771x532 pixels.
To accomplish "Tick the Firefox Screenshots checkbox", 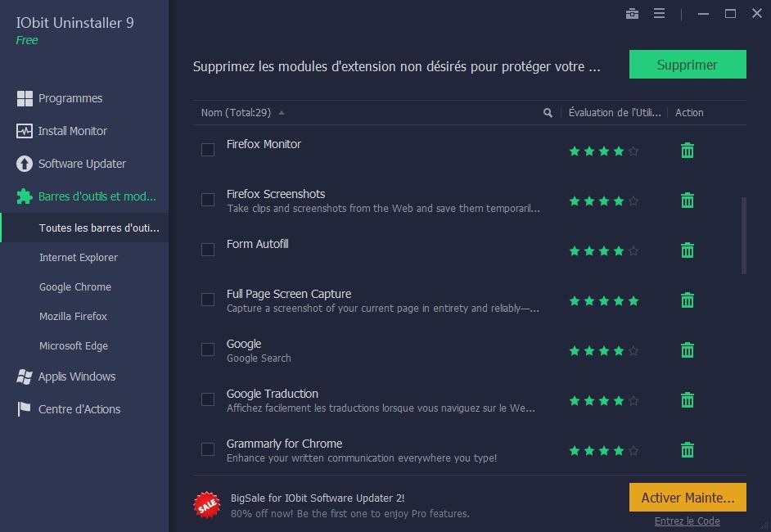I will [x=208, y=200].
